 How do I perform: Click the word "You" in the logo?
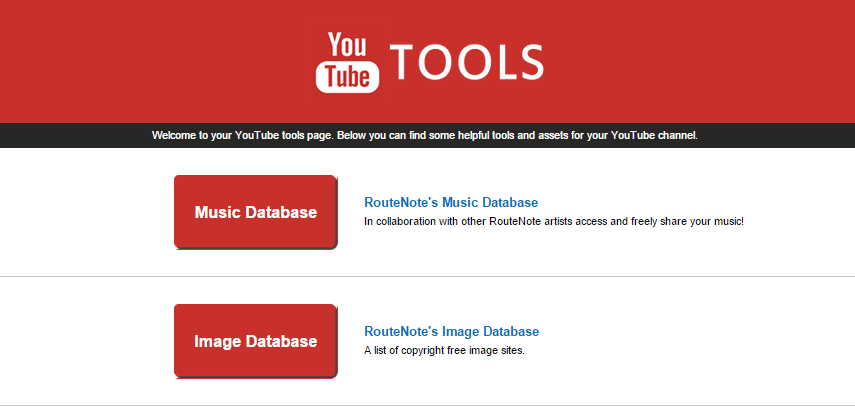(348, 45)
